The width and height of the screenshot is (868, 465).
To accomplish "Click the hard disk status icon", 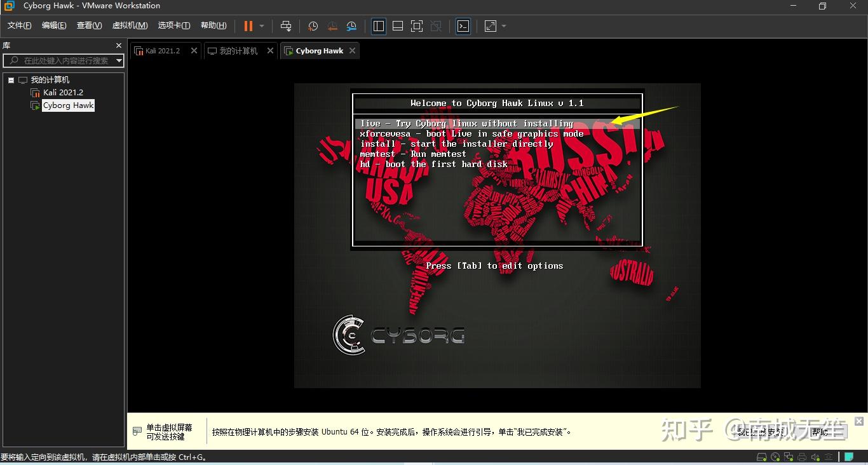I will pyautogui.click(x=761, y=457).
